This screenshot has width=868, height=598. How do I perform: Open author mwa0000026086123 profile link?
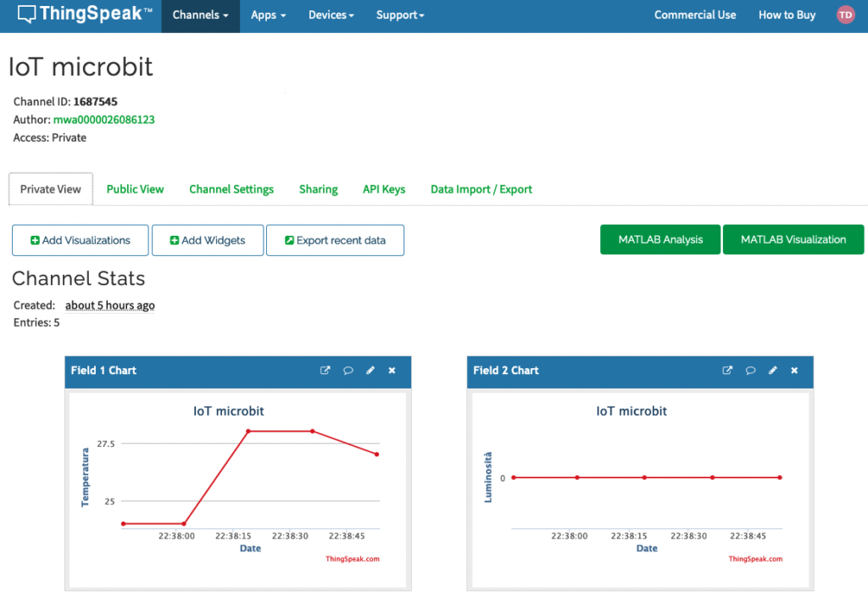click(103, 120)
